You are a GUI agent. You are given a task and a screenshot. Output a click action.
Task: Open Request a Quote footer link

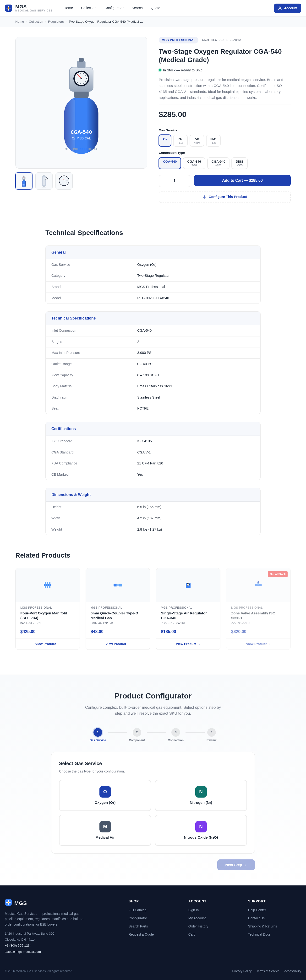point(141,934)
